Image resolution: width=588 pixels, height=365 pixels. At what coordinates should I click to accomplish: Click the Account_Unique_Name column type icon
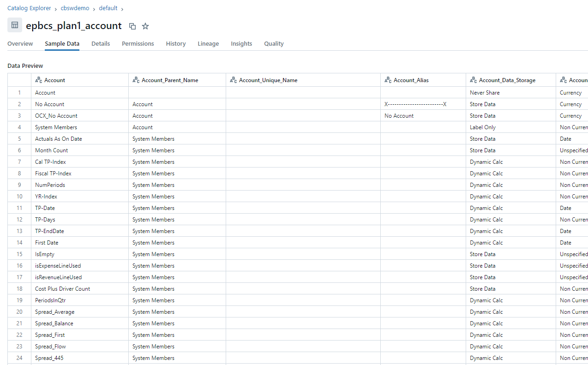[x=234, y=80]
